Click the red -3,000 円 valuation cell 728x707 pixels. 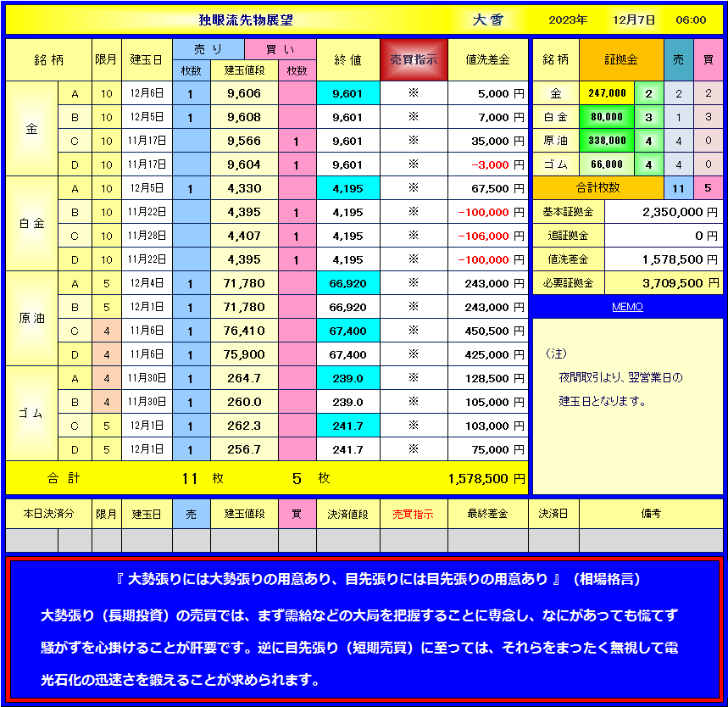coord(488,164)
